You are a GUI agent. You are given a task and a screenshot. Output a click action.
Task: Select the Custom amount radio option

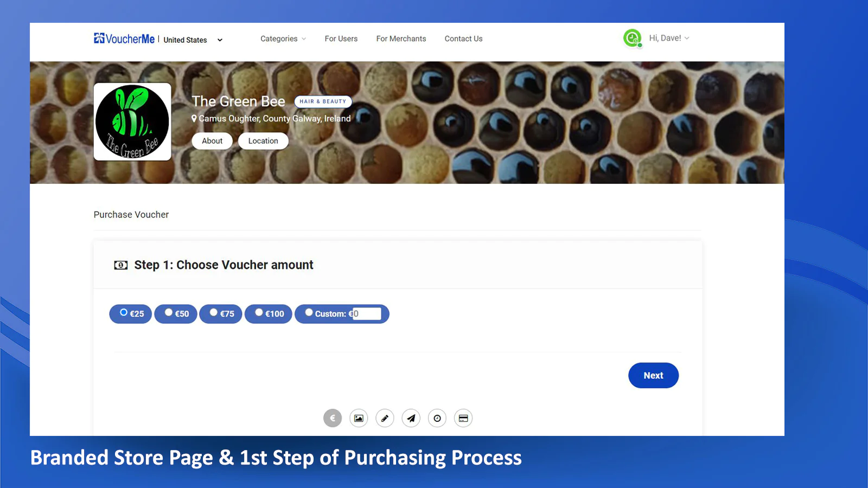click(309, 312)
